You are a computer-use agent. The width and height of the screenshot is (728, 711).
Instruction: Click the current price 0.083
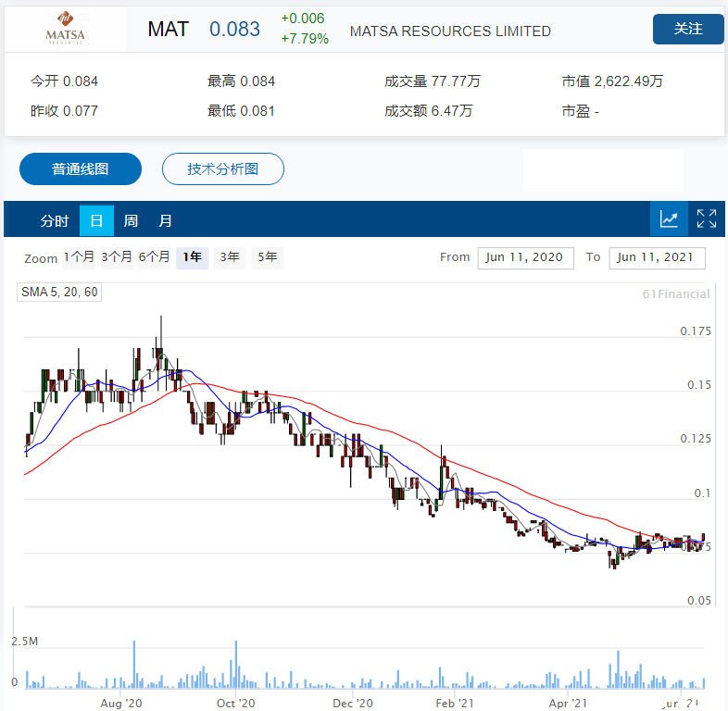pos(235,30)
